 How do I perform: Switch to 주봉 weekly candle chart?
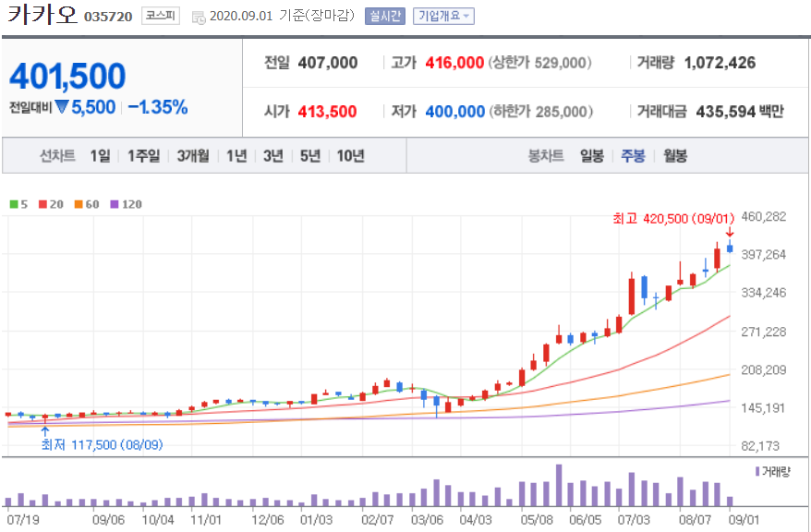tap(633, 155)
